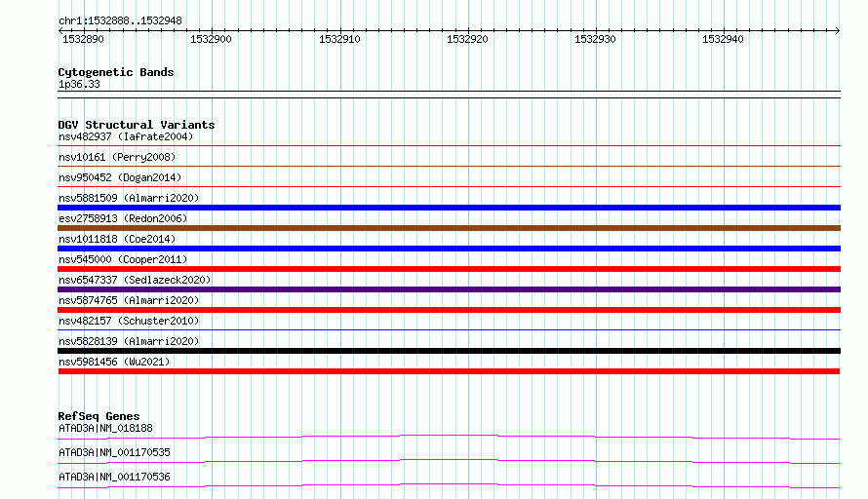Open variant nsv5874765 (Almarri2020) label
This screenshot has width=868, height=499.
pyautogui.click(x=129, y=300)
